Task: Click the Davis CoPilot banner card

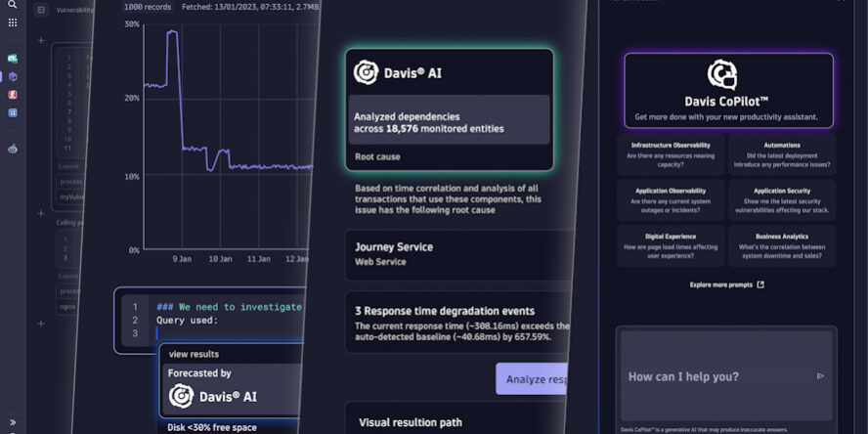Action: coord(728,91)
